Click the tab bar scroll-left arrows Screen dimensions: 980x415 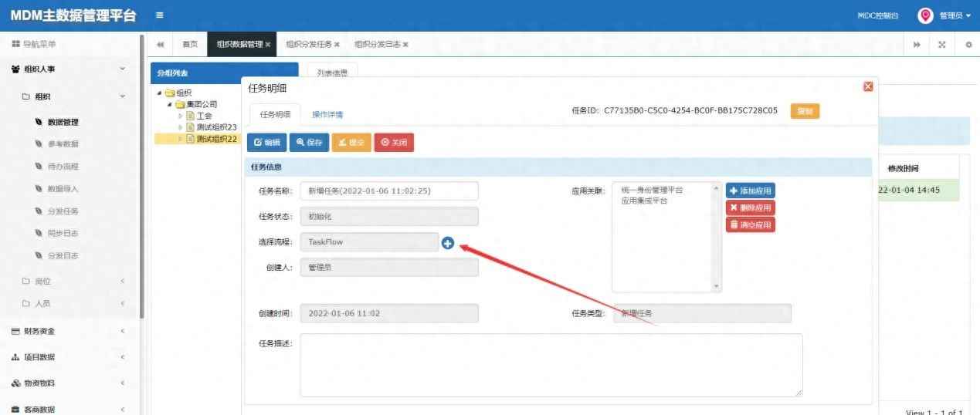(x=160, y=45)
